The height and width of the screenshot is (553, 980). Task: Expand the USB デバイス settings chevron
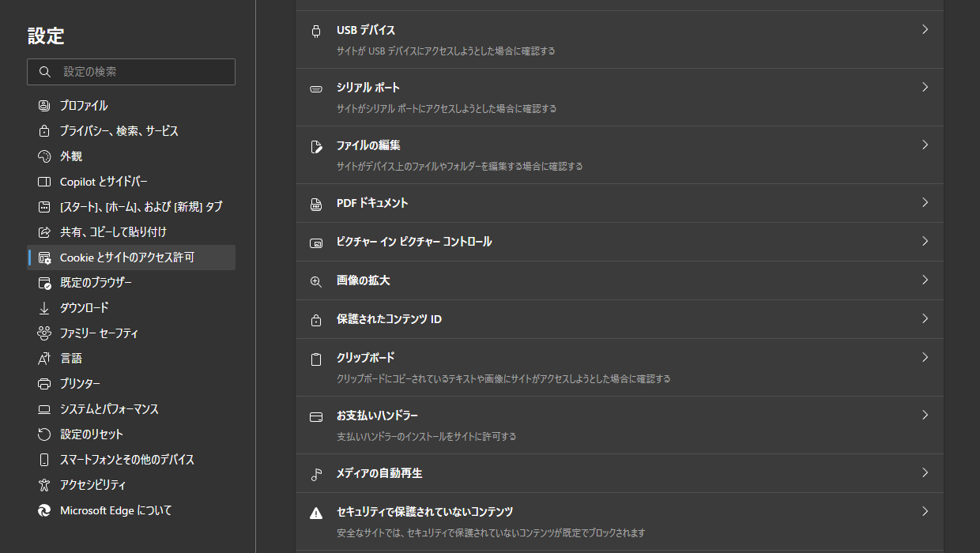tap(925, 29)
